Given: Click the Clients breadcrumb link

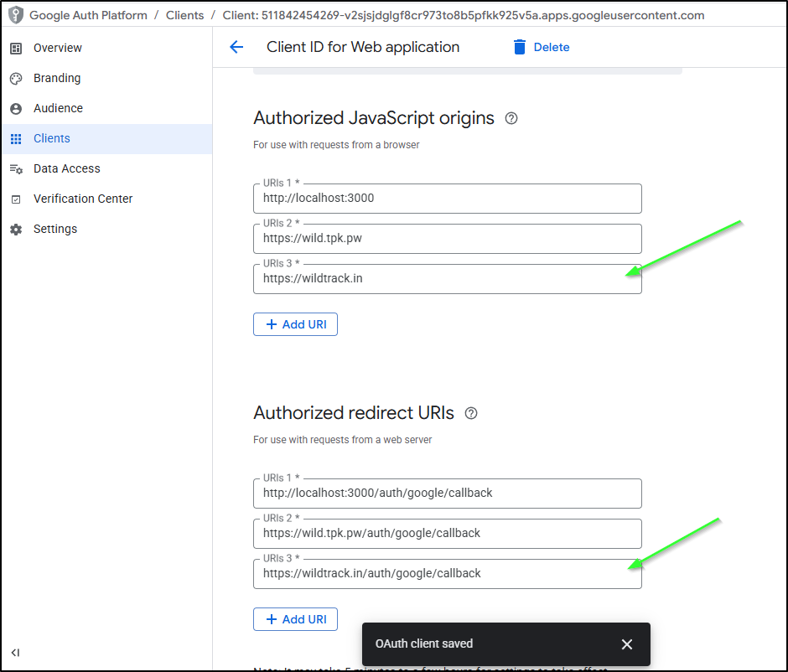Looking at the screenshot, I should click(x=184, y=15).
